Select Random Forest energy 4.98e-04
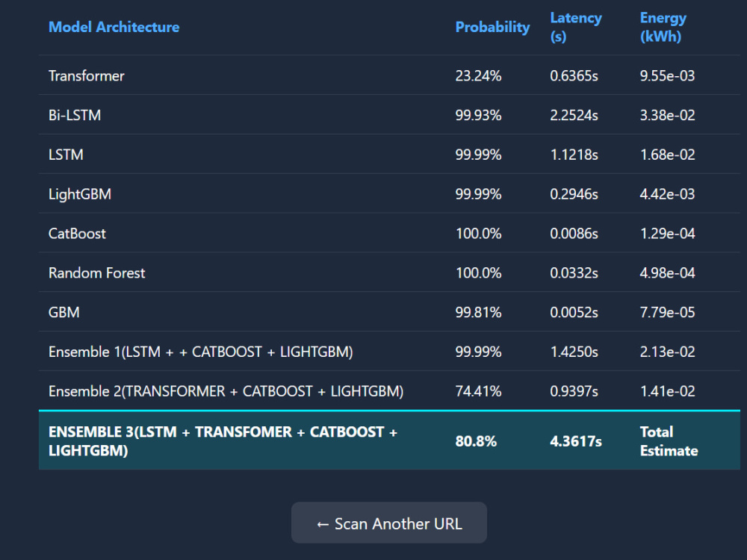747x560 pixels. tap(667, 273)
